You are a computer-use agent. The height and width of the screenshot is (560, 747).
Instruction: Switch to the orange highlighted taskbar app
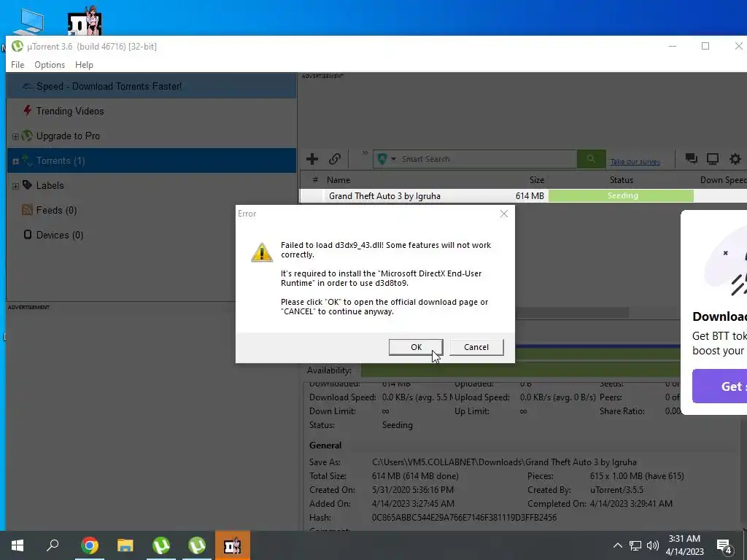click(x=233, y=545)
